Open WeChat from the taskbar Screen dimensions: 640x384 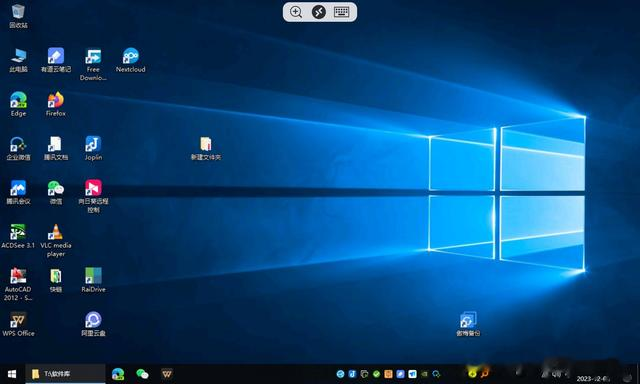[142, 374]
